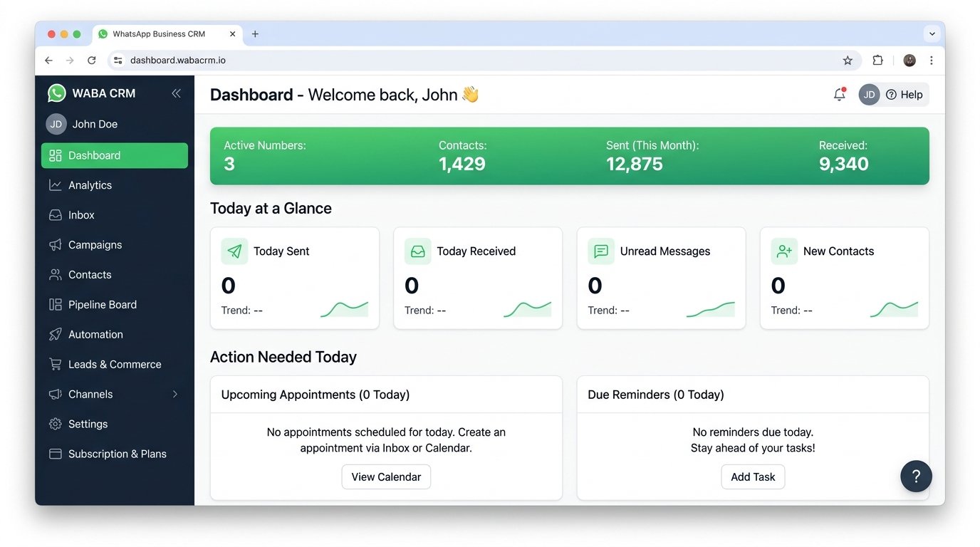Close the WhatsApp Business CRM tab
Screen dimensions: 980x547
(x=233, y=34)
